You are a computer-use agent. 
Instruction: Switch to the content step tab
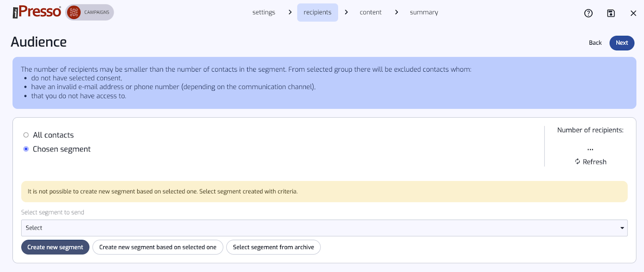(370, 12)
